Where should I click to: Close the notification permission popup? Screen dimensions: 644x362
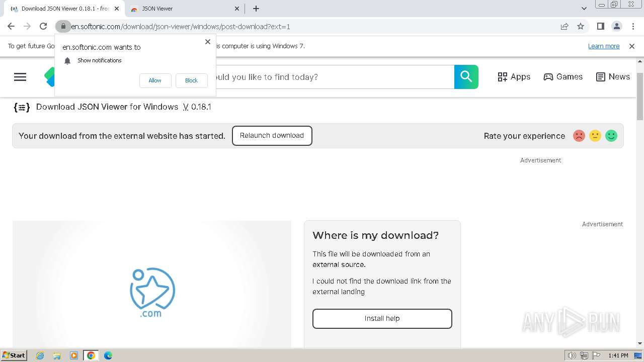pyautogui.click(x=208, y=42)
